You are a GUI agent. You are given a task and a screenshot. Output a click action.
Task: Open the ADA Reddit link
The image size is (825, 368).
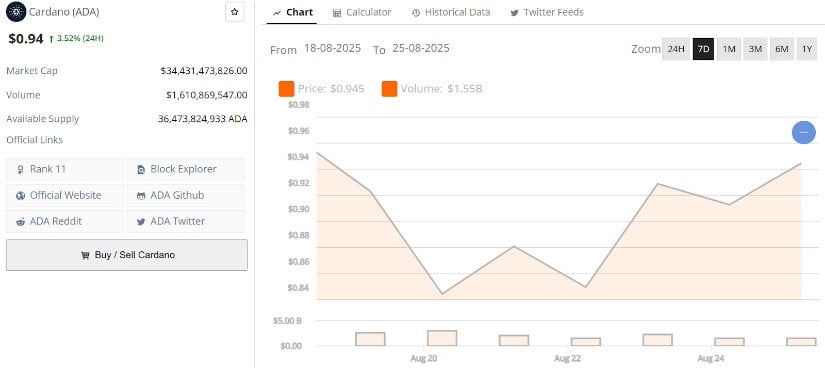(65, 222)
